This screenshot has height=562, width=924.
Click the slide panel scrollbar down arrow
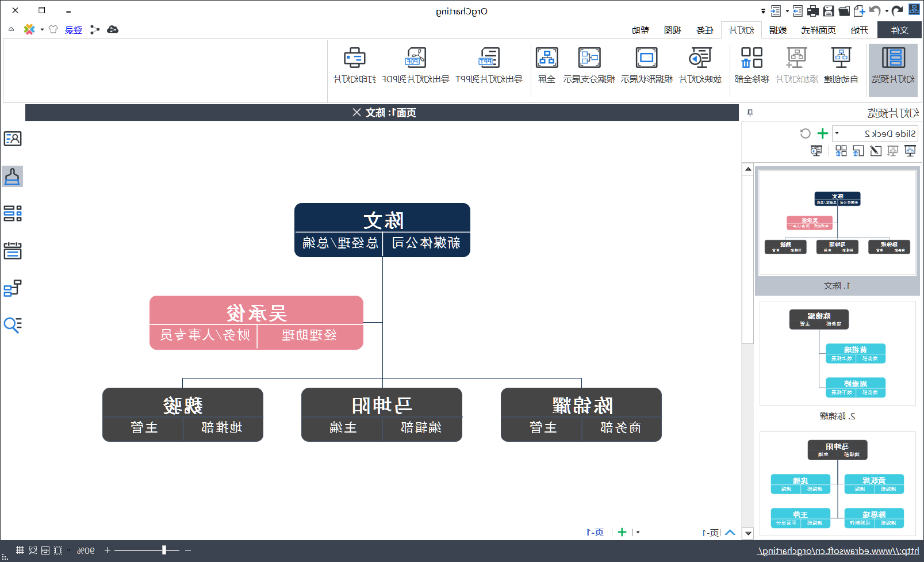(x=748, y=533)
